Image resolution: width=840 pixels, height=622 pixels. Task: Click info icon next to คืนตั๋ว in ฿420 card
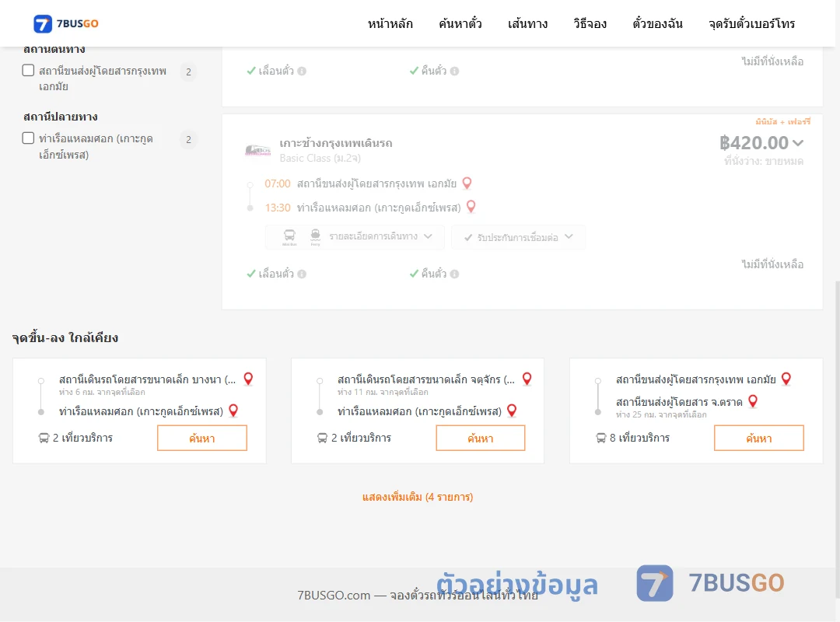point(455,274)
